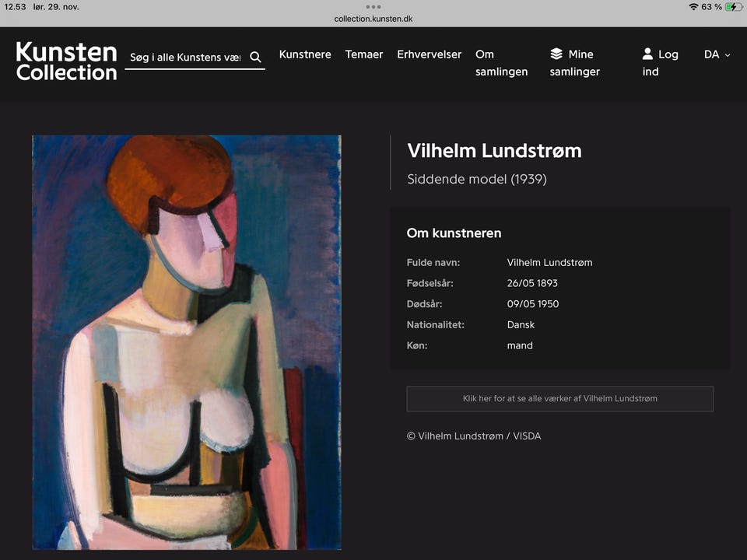Open the collection.kunsten.dk address bar

[x=373, y=18]
